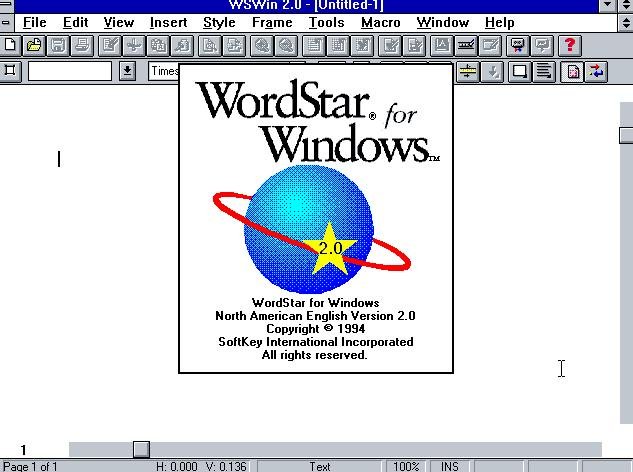Click the frame shadow border icon
This screenshot has height=472, width=633.
tap(519, 72)
